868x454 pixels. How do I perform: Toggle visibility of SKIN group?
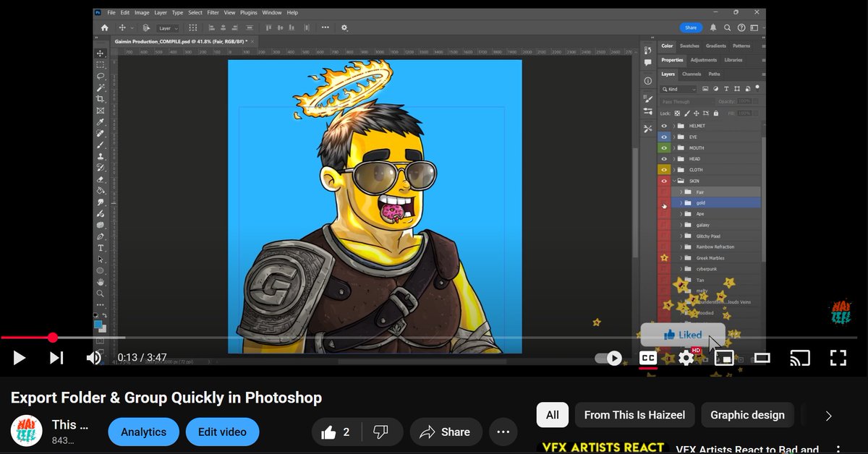[x=664, y=181]
